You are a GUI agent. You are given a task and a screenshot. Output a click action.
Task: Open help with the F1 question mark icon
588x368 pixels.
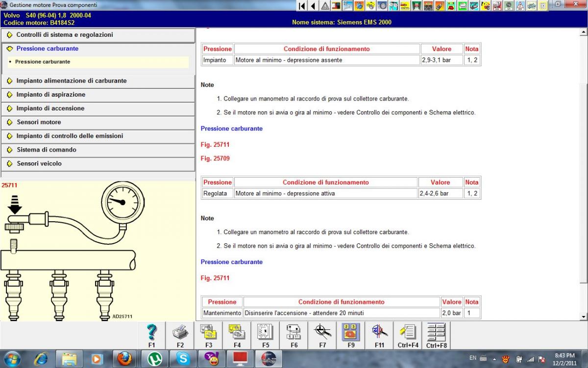(152, 336)
